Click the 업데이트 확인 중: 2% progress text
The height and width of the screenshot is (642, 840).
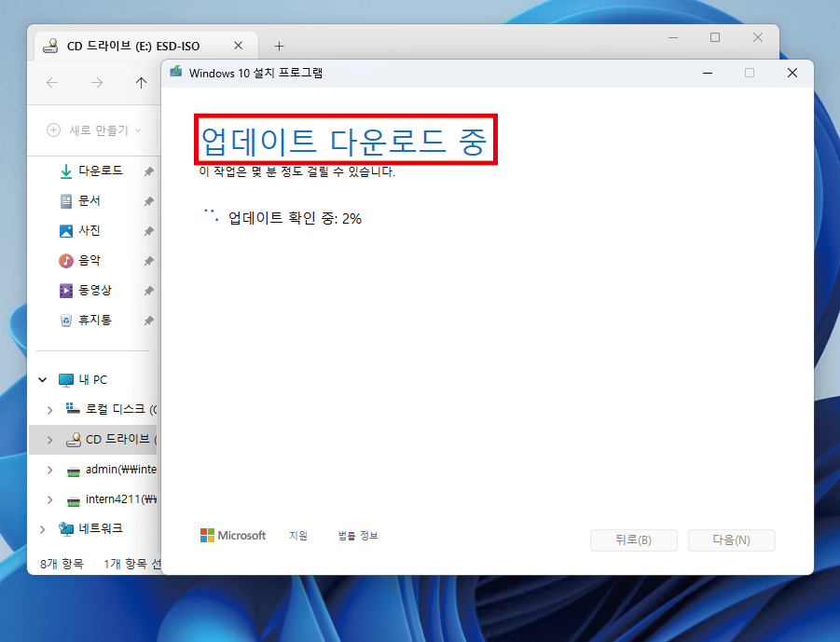click(x=295, y=218)
